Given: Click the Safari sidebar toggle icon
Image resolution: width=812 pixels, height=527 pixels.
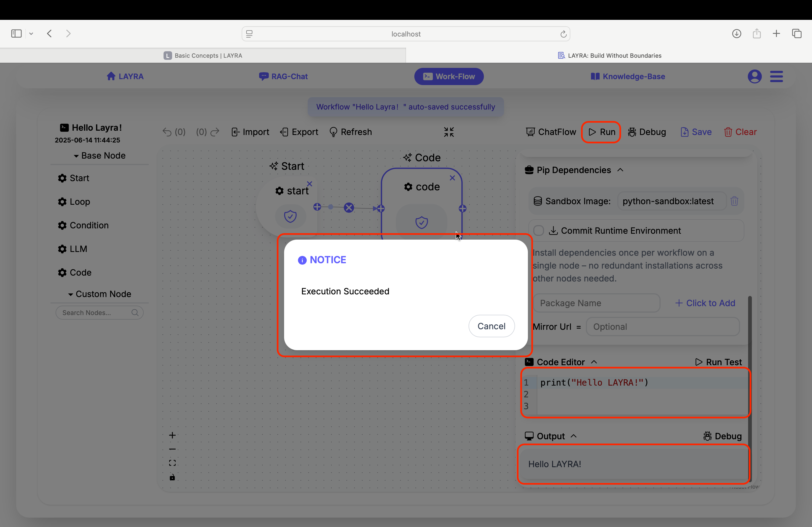Looking at the screenshot, I should (x=16, y=33).
